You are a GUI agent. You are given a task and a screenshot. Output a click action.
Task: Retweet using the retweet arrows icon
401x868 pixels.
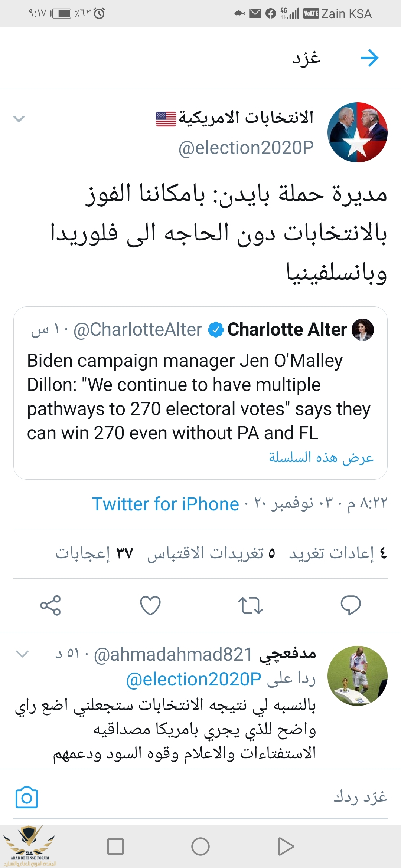coord(250,605)
